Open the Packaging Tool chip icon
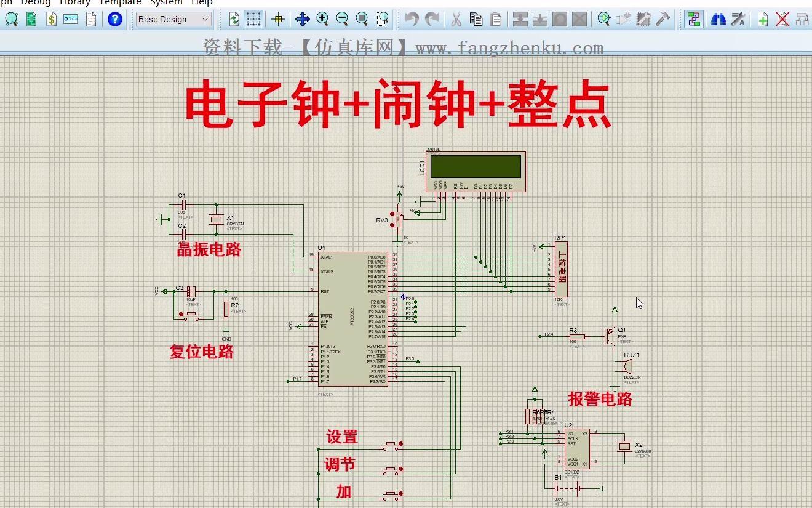The height and width of the screenshot is (508, 812). 643,19
